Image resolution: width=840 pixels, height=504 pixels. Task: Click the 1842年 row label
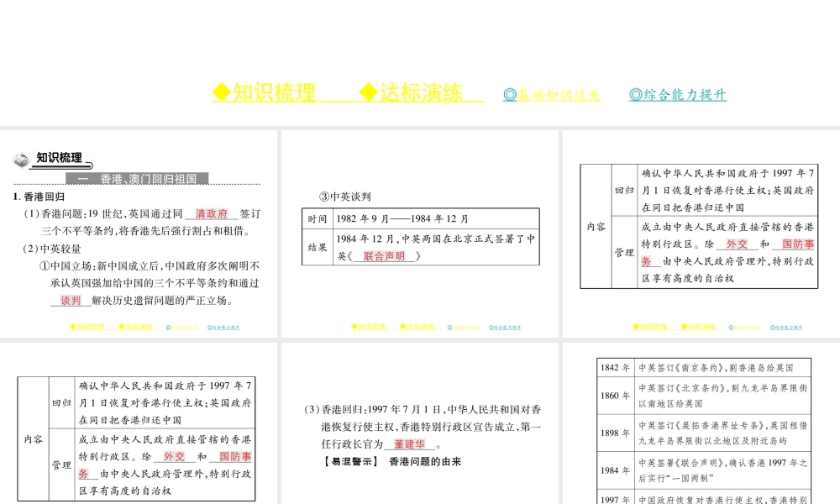pos(615,367)
